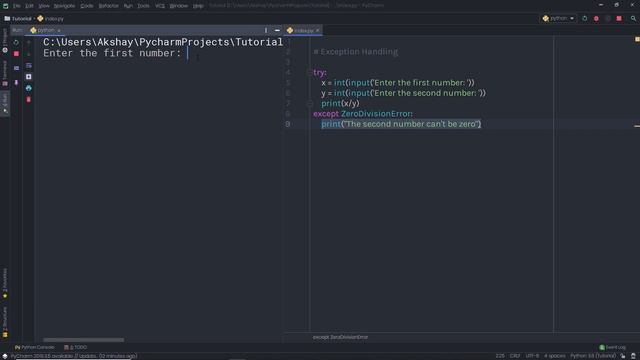Open the File menu

16,6
